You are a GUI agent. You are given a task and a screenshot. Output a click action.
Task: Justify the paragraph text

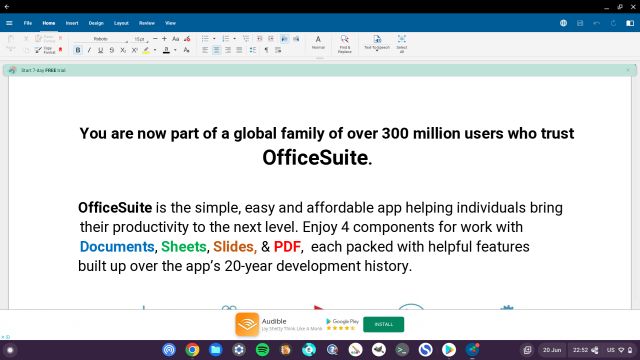point(239,50)
